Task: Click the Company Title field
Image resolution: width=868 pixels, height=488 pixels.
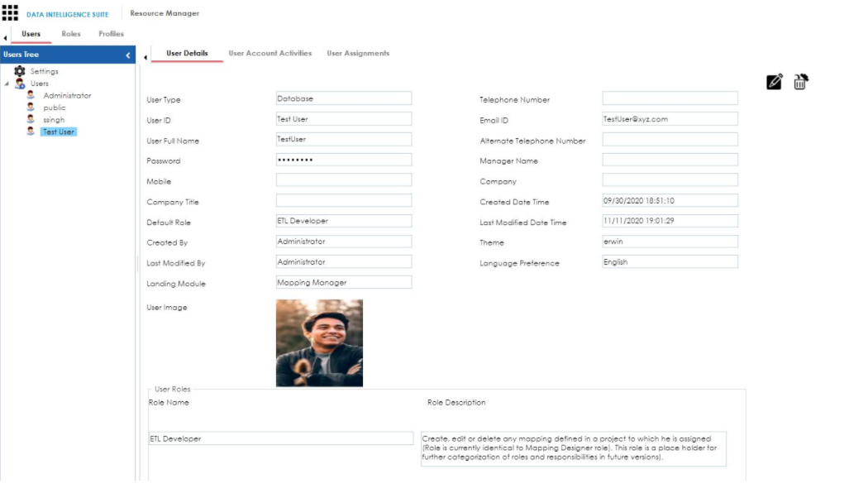Action: (x=344, y=200)
